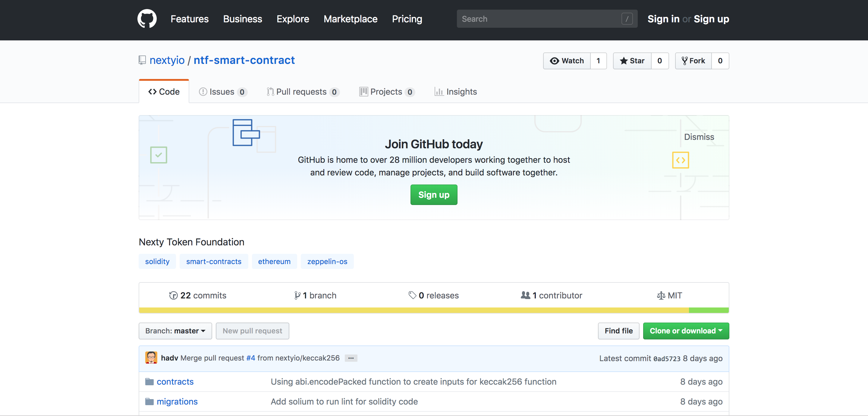Viewport: 868px width, 416px height.
Task: Expand the commit message ellipsis
Action: click(x=351, y=358)
